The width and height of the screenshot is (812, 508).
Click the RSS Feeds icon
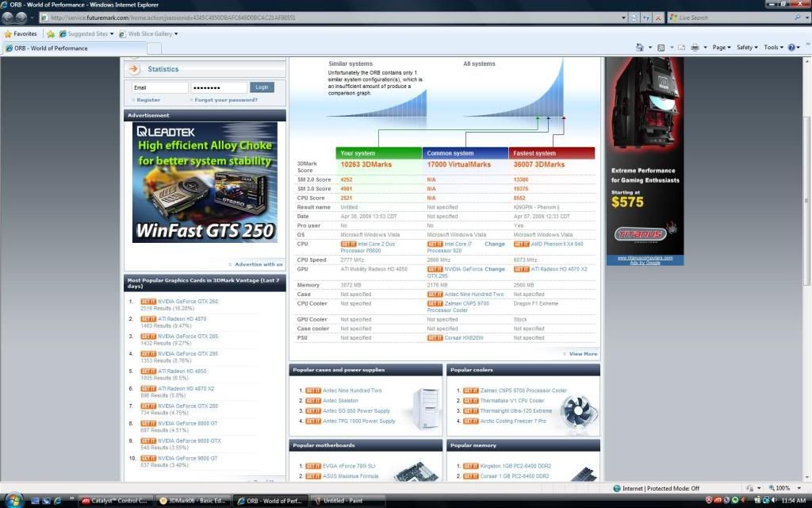(x=661, y=47)
